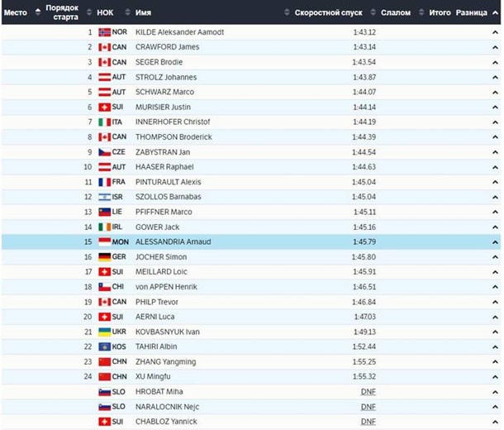
Task: Click the Norway flag beside KILDE
Action: pyautogui.click(x=104, y=32)
